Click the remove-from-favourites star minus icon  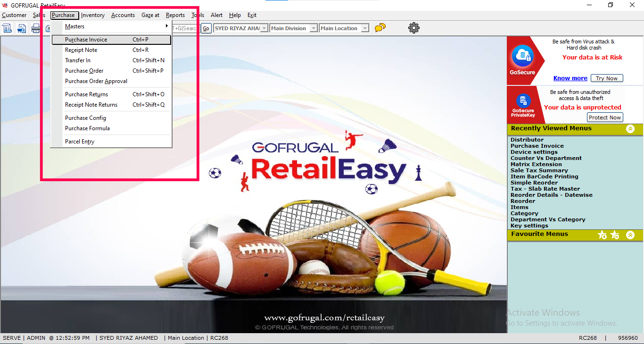point(615,235)
